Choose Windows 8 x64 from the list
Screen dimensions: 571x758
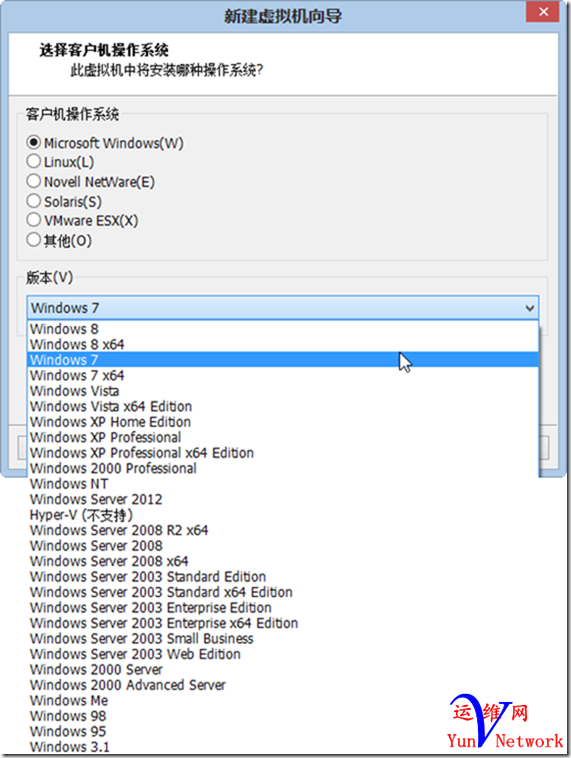(x=283, y=344)
